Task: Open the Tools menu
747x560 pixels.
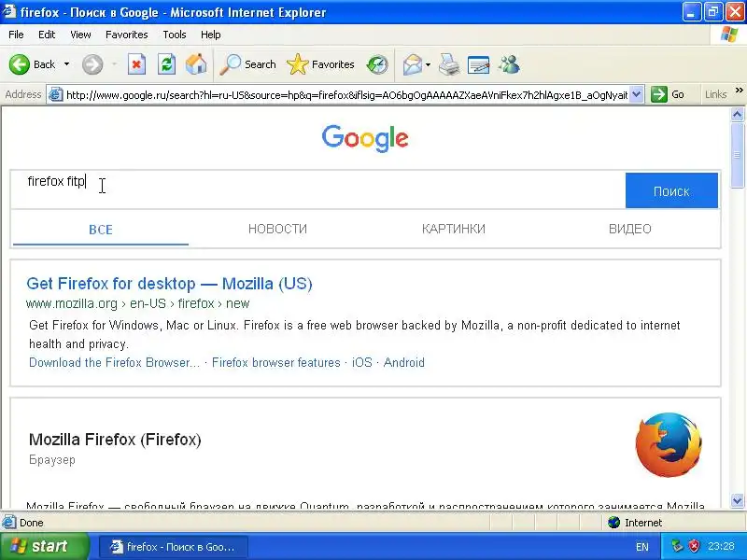Action: point(175,35)
